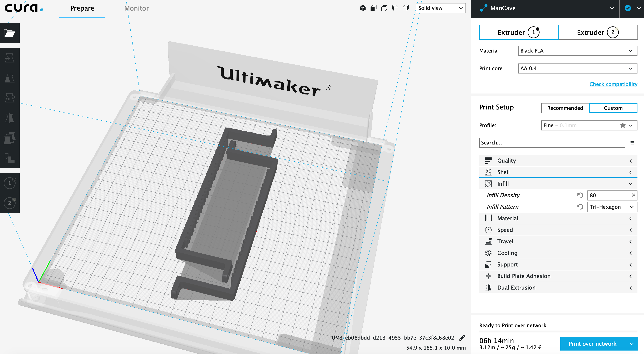Switch to right side camera view icon
The height and width of the screenshot is (354, 644).
pos(406,8)
